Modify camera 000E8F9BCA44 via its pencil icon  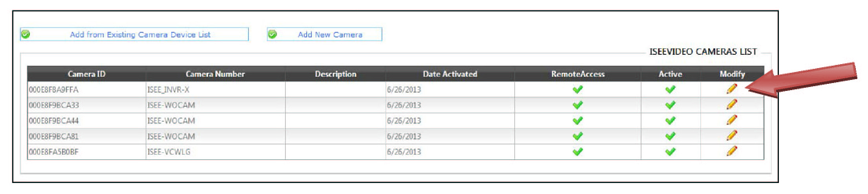(731, 120)
